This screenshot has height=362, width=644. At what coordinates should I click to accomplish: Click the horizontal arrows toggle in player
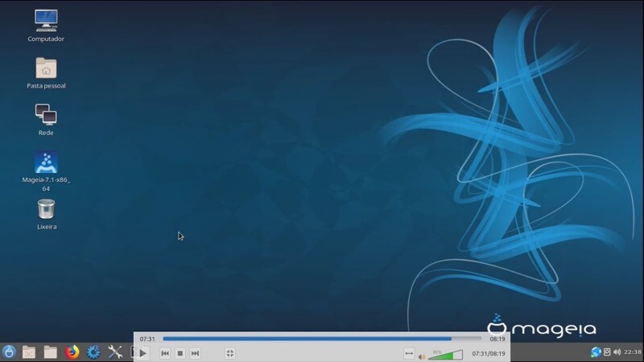pos(409,353)
